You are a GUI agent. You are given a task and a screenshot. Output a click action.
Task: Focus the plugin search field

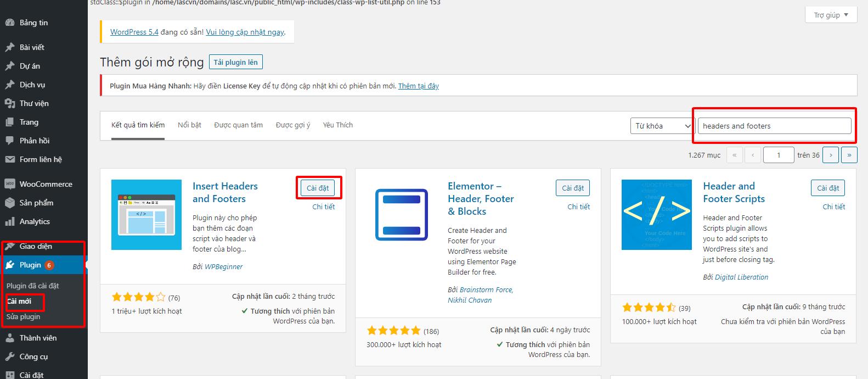pos(774,126)
